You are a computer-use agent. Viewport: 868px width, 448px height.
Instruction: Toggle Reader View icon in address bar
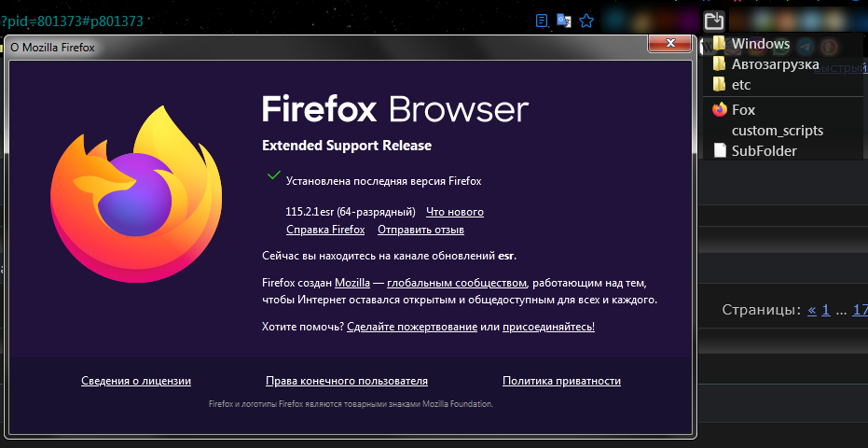(542, 21)
